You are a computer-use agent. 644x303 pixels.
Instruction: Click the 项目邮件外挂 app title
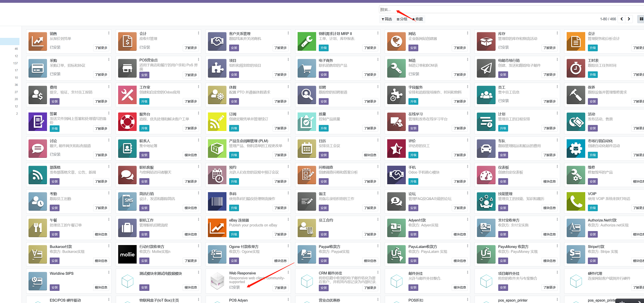coord(509,274)
